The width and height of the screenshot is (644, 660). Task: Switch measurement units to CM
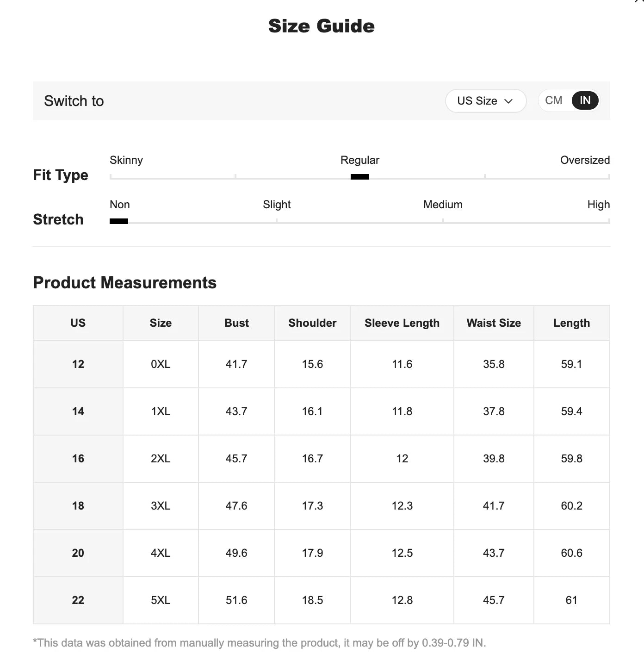[554, 100]
